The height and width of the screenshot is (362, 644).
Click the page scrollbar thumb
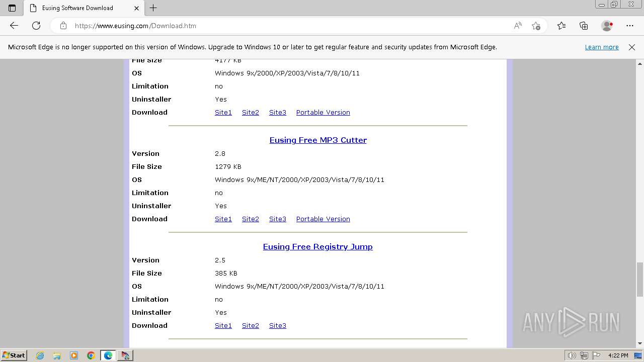click(639, 280)
